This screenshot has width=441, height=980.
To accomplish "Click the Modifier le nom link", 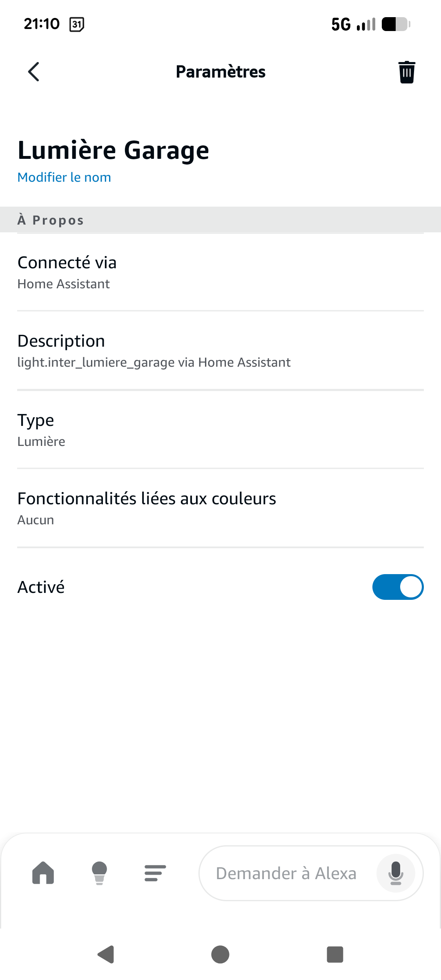I will 64,177.
